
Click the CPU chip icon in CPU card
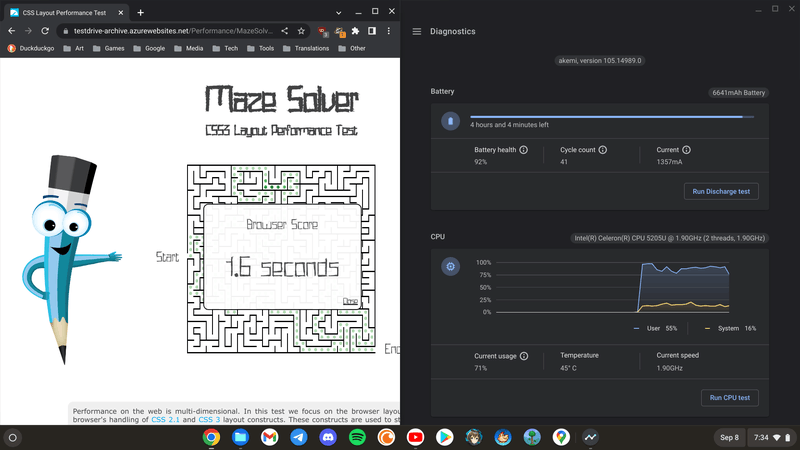(451, 266)
